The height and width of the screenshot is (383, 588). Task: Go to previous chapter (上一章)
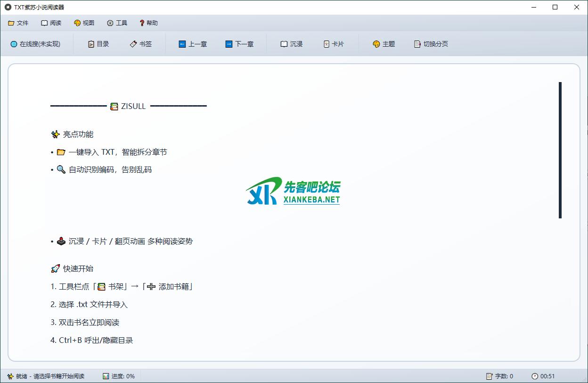(193, 44)
